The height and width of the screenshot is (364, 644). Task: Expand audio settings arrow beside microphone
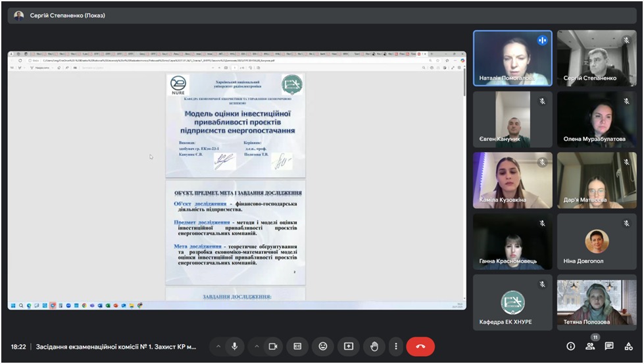click(x=218, y=346)
